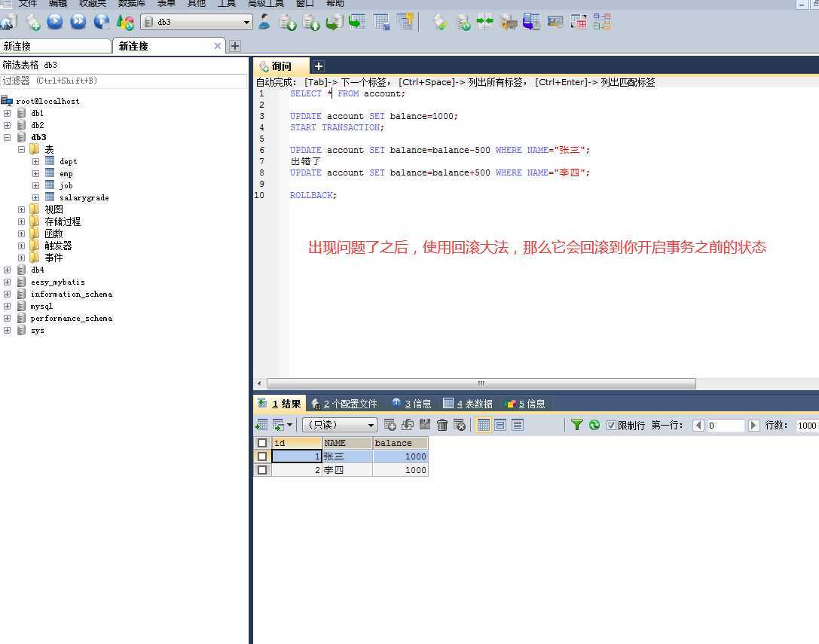Screen dimensions: 819x644
Task: Execute all queries with double-arrow play icon
Action: [78, 22]
